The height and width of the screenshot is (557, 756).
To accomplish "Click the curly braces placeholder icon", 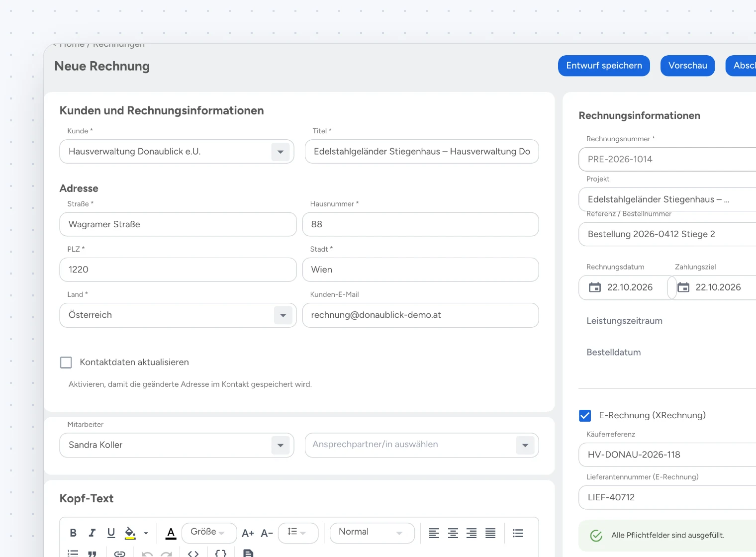I will point(221,553).
